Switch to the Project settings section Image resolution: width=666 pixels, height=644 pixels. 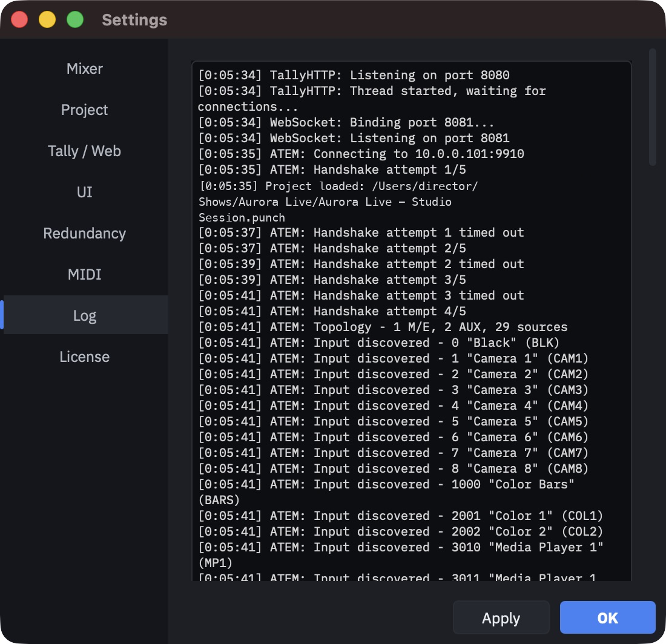click(x=85, y=110)
